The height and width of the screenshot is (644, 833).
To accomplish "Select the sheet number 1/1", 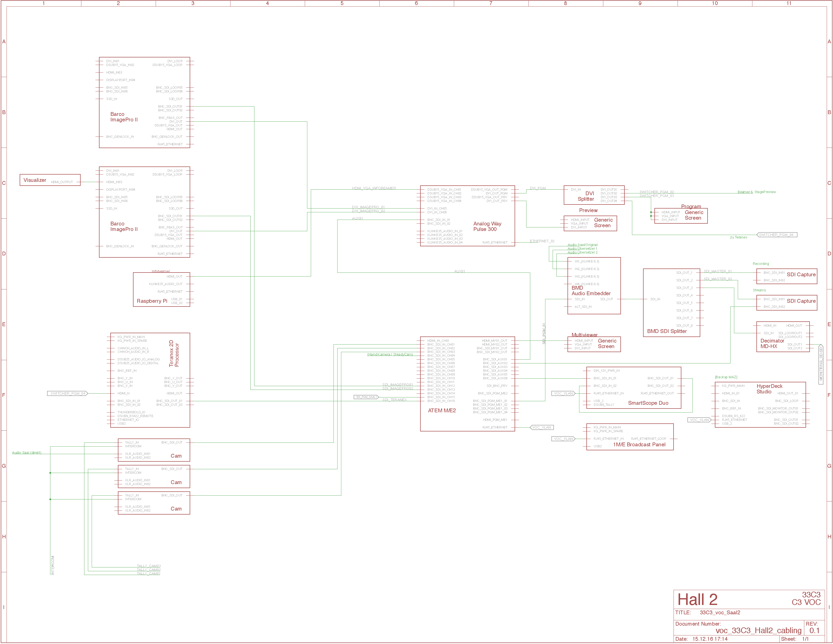I will point(805,639).
